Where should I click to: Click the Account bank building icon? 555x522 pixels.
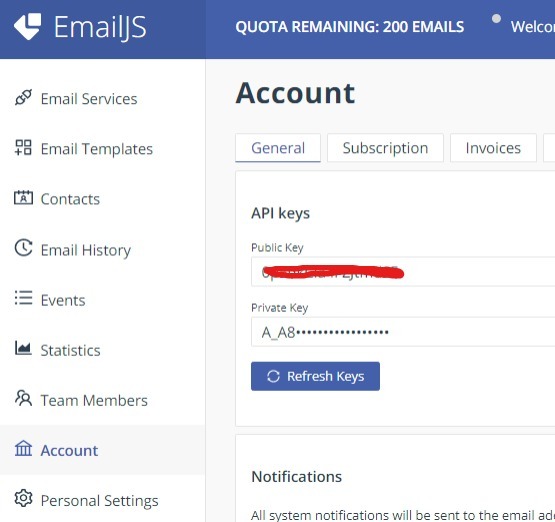click(x=23, y=448)
